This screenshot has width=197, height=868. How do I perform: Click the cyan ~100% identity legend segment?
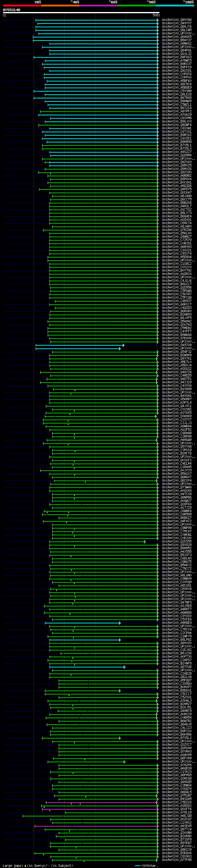tap(175, 6)
